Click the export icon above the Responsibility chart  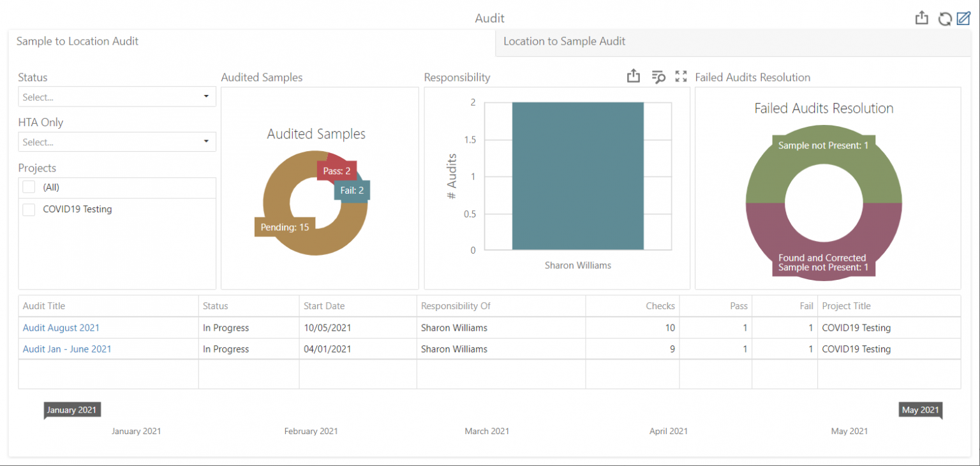coord(633,76)
